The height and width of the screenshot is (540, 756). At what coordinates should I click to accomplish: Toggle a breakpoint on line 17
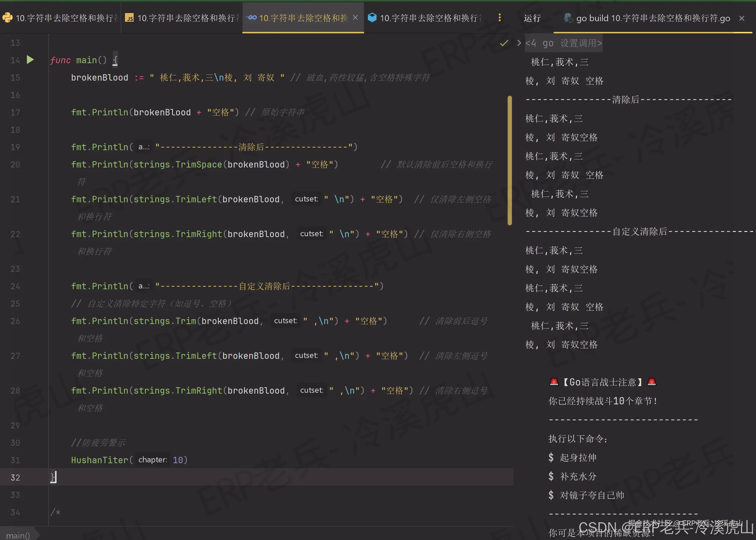(x=15, y=112)
